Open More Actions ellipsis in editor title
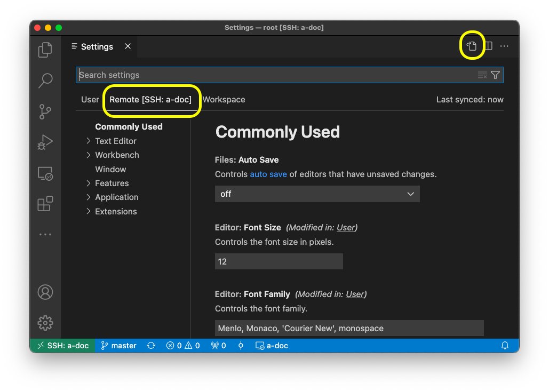The width and height of the screenshot is (549, 392). [504, 46]
